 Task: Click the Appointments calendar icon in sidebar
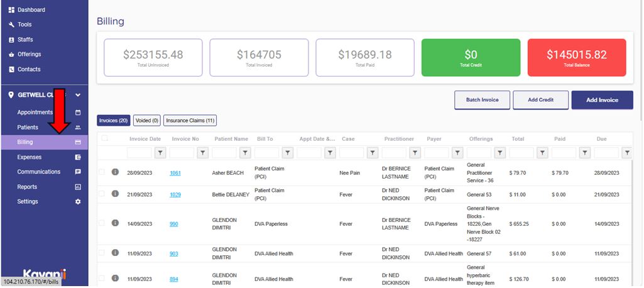pos(78,113)
